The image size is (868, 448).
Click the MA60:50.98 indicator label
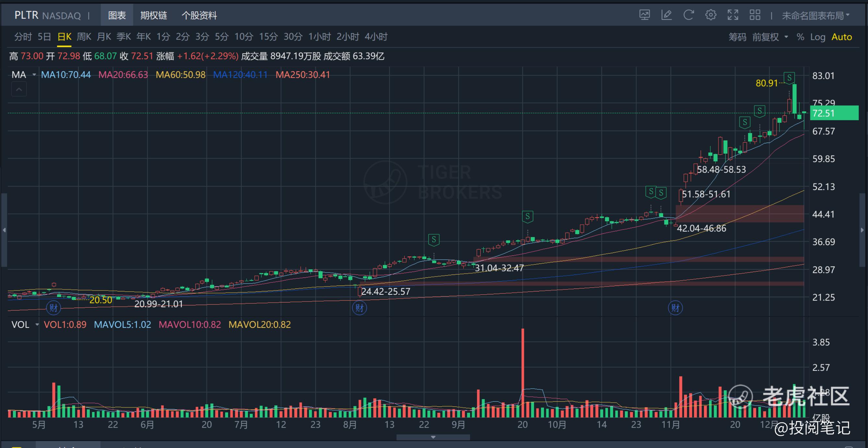181,75
